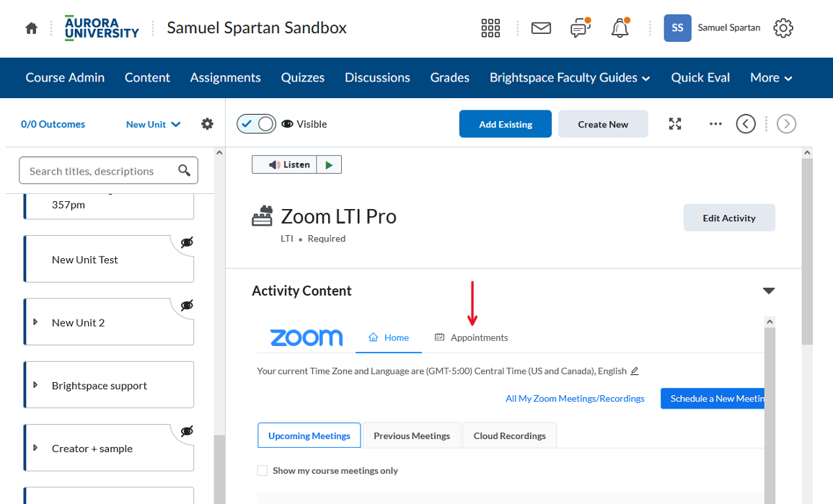
Task: Click the SS user avatar
Action: tap(677, 28)
